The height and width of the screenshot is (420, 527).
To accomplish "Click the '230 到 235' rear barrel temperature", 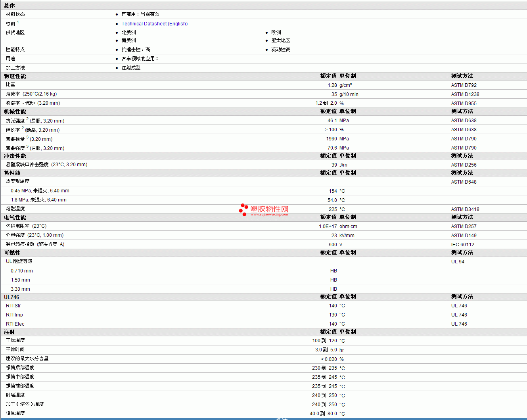I will pos(324,368).
